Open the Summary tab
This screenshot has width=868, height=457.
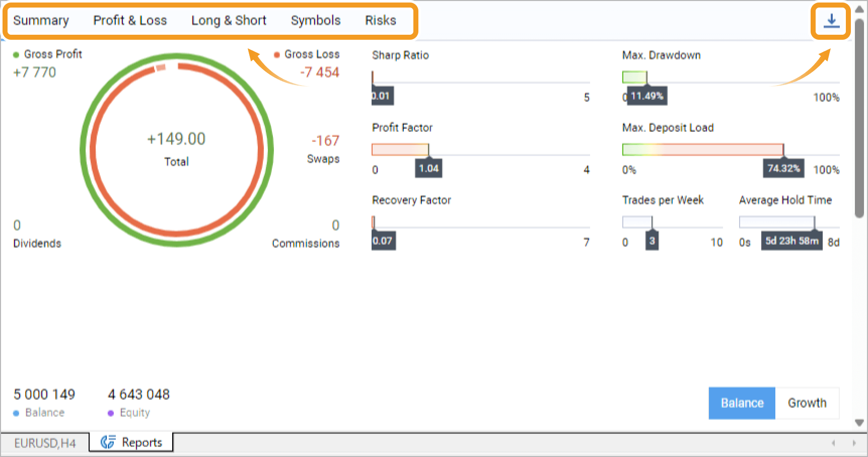click(x=41, y=21)
